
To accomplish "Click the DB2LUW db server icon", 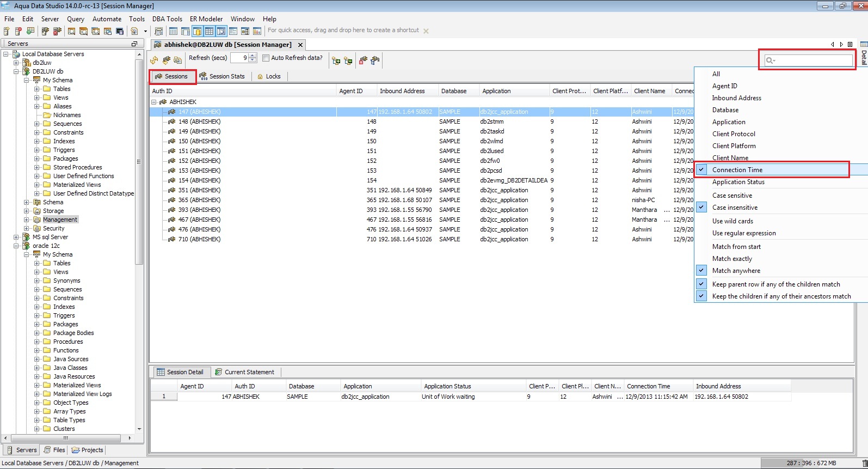I will point(26,71).
